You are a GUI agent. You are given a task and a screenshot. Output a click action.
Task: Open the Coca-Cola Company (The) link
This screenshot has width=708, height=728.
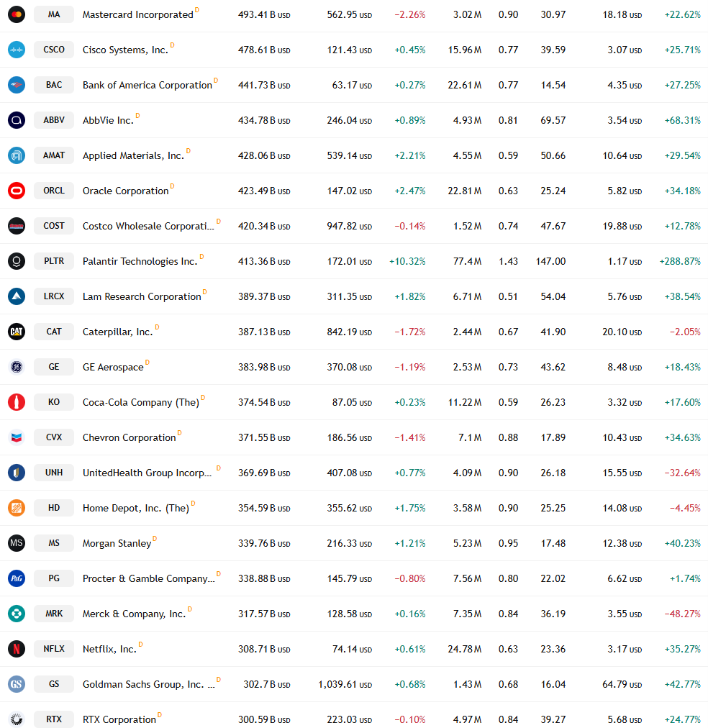click(141, 403)
